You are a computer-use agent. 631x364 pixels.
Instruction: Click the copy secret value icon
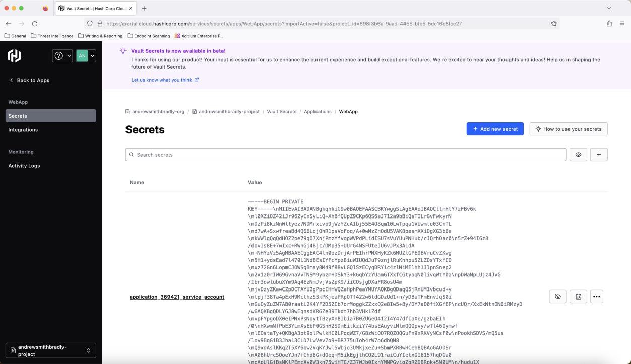pos(578,297)
